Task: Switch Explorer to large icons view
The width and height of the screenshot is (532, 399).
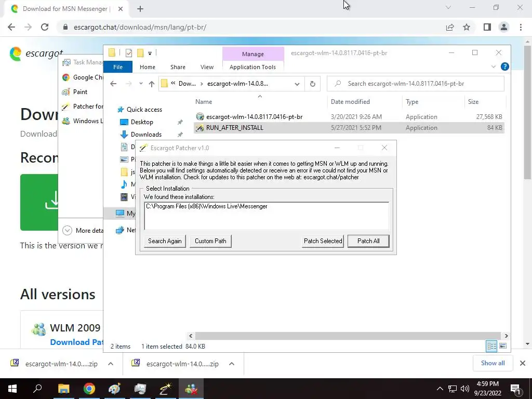Action: pyautogui.click(x=503, y=346)
